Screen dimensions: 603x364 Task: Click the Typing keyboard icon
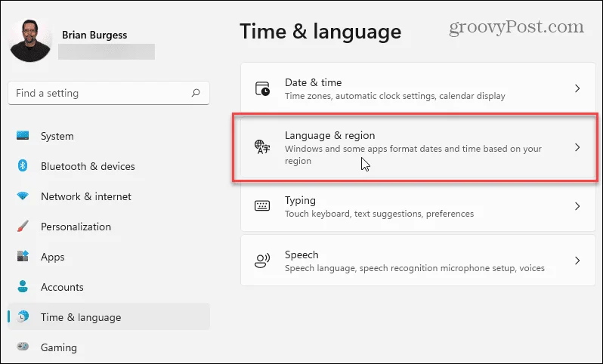pos(262,205)
